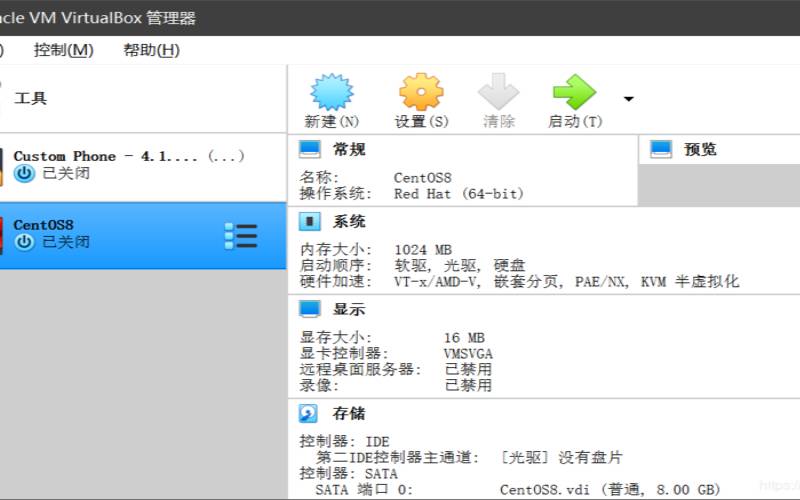This screenshot has width=800, height=500.
Task: Open the 控制(M) menu
Action: pos(64,50)
